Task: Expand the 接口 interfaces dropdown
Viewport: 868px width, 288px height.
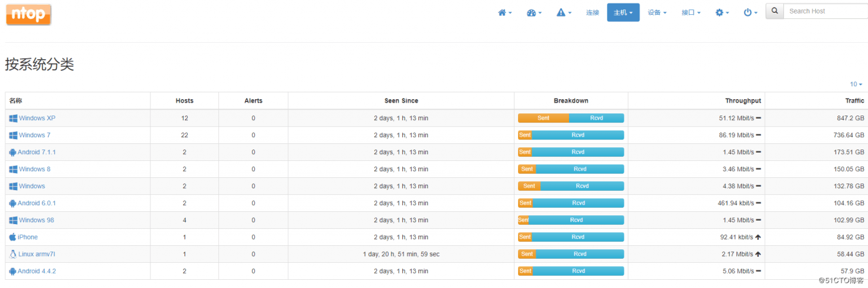Action: (x=690, y=12)
